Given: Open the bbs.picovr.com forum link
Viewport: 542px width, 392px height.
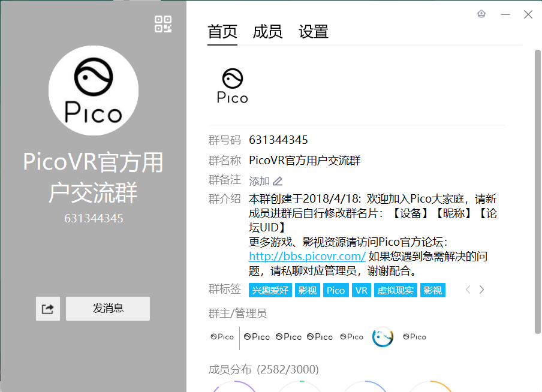Looking at the screenshot, I should 307,256.
